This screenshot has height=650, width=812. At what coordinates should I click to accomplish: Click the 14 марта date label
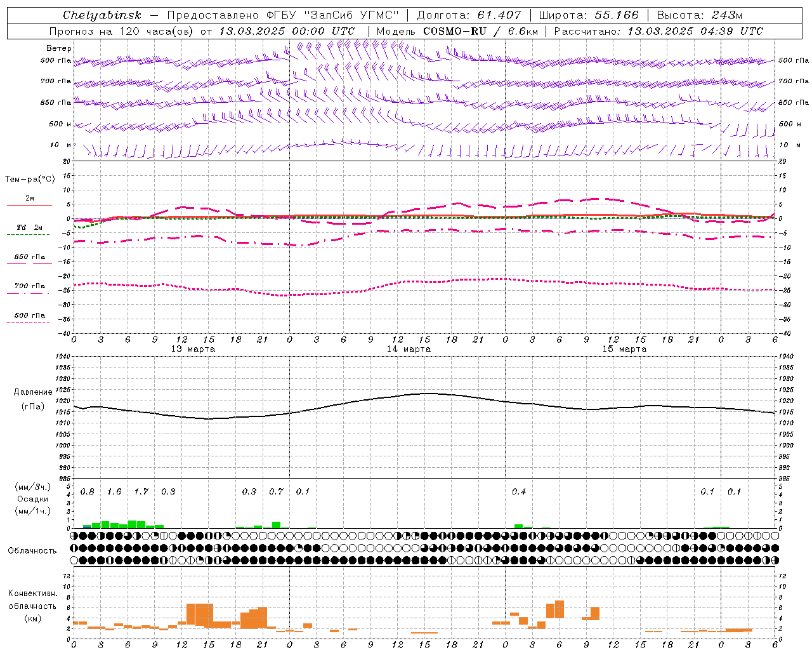point(409,349)
